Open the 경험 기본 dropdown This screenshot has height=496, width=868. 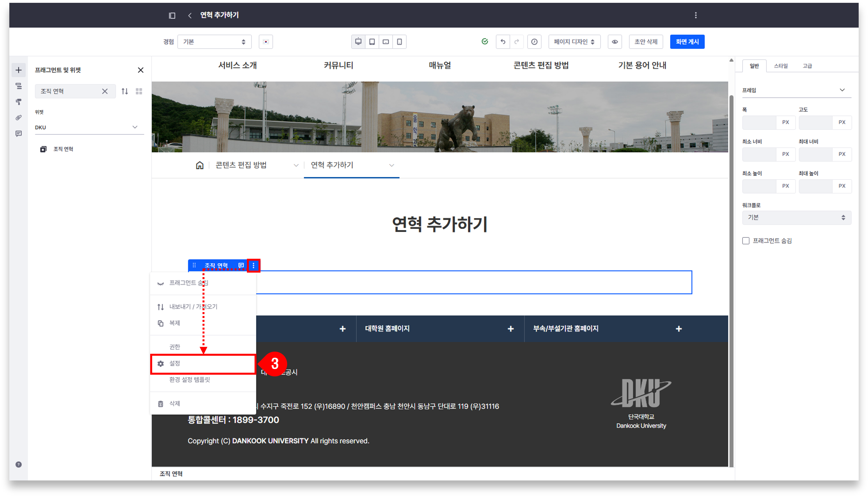click(214, 42)
